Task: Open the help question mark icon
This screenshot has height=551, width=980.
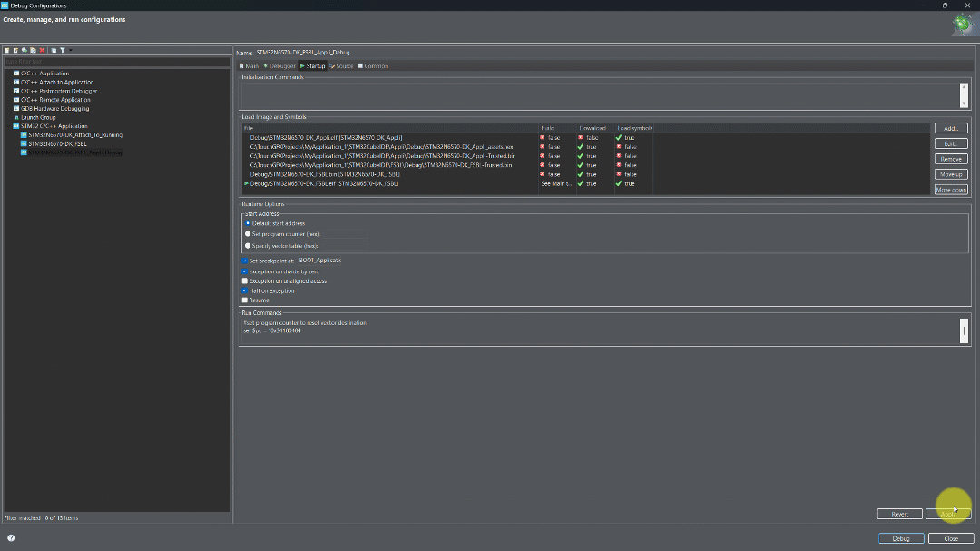Action: [11, 538]
